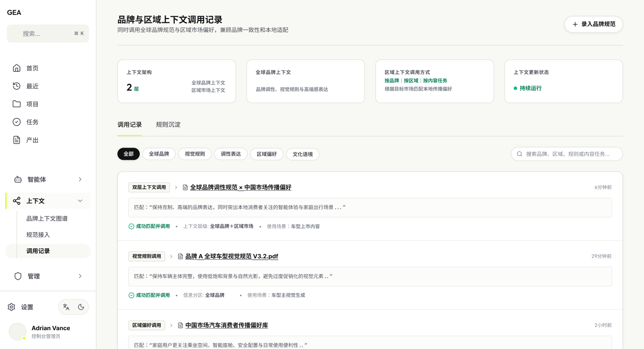Open 设置 gear icon
This screenshot has height=349, width=644.
tap(11, 307)
